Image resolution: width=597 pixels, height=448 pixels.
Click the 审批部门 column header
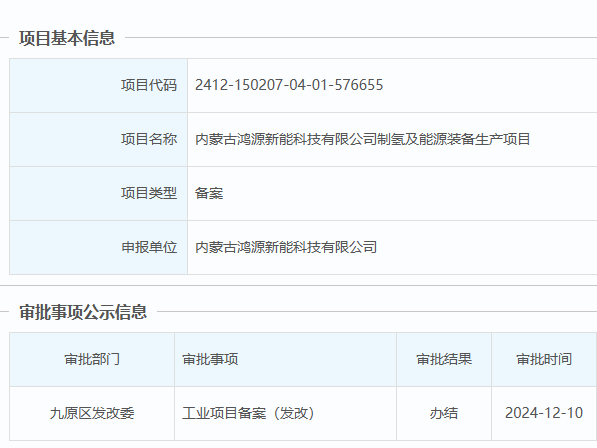(92, 359)
